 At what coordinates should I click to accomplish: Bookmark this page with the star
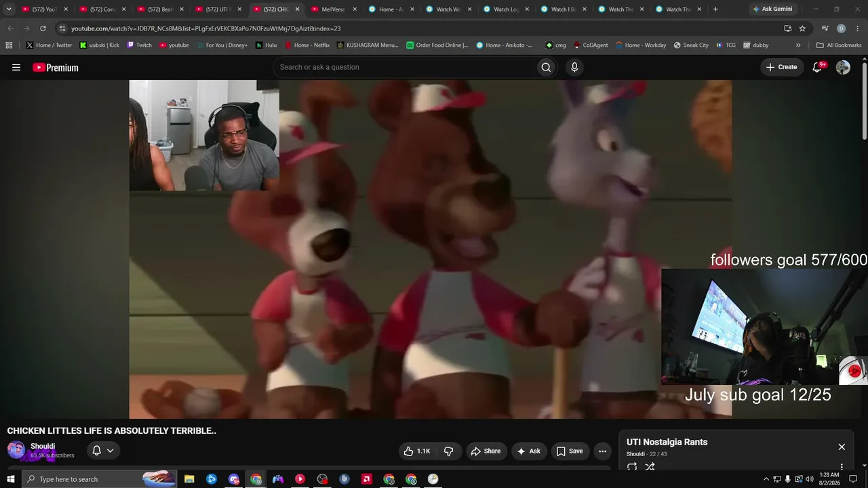pyautogui.click(x=803, y=28)
